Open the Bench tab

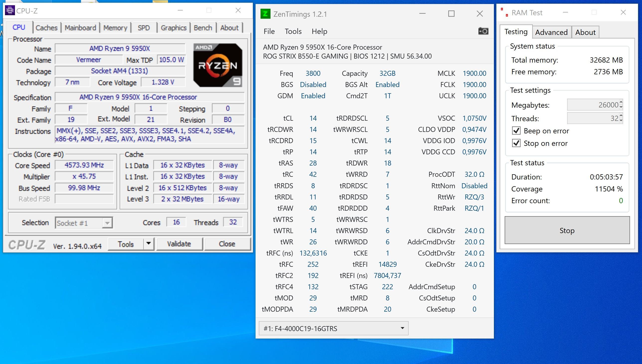point(203,28)
